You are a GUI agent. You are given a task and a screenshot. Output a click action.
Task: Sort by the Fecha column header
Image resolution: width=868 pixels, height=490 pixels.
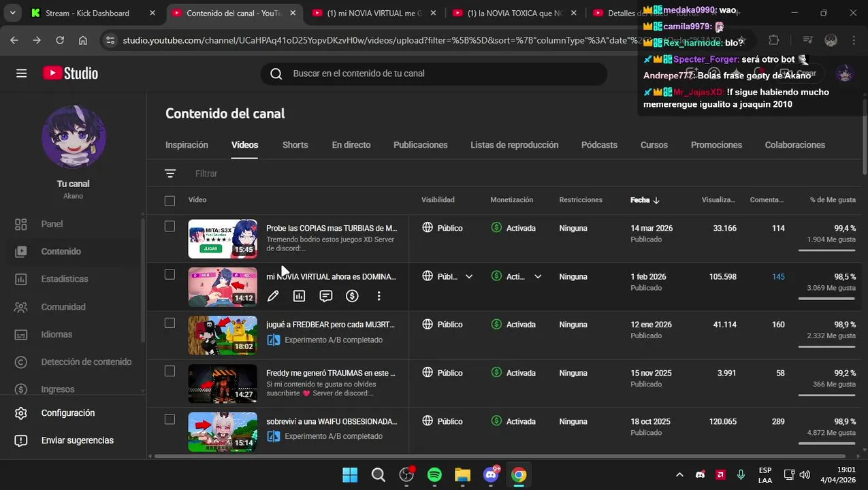(645, 200)
